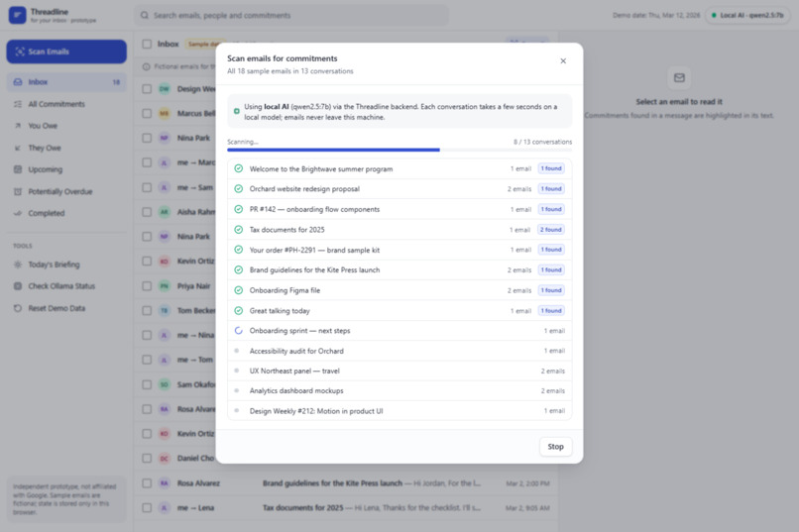Click Priya Nair's avatar

(165, 286)
